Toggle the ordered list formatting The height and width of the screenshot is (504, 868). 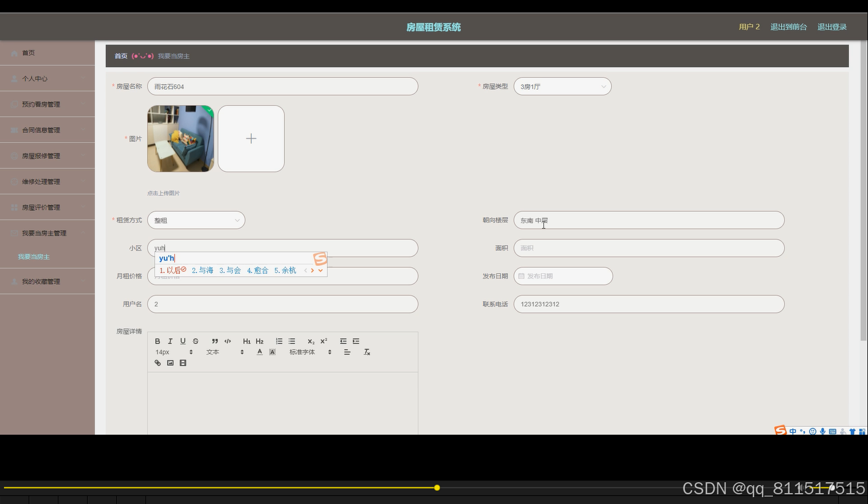pos(279,341)
